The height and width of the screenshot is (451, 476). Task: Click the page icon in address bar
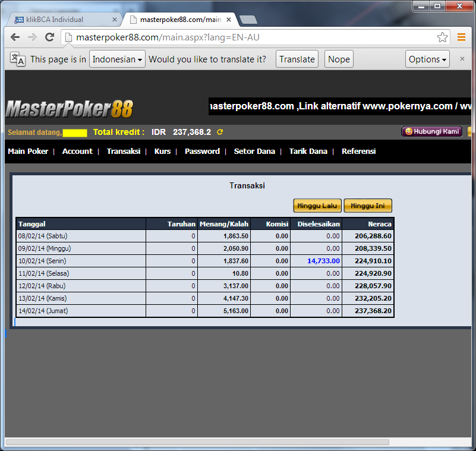[68, 37]
